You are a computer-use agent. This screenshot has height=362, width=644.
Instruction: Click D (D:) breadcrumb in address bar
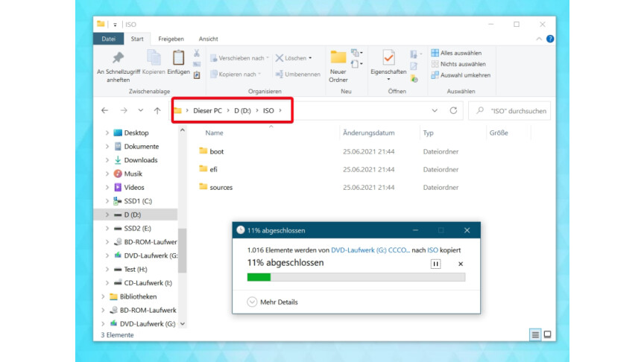242,111
